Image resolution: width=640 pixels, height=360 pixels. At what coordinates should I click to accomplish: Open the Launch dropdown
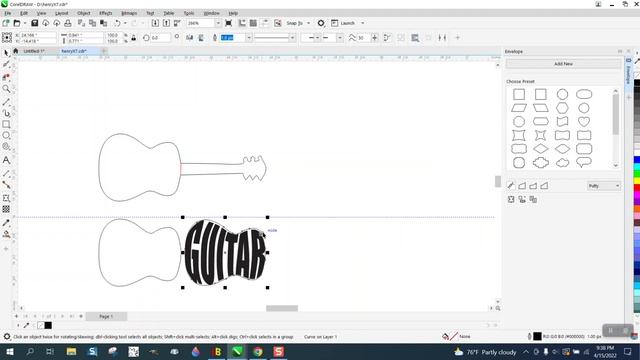click(x=362, y=23)
